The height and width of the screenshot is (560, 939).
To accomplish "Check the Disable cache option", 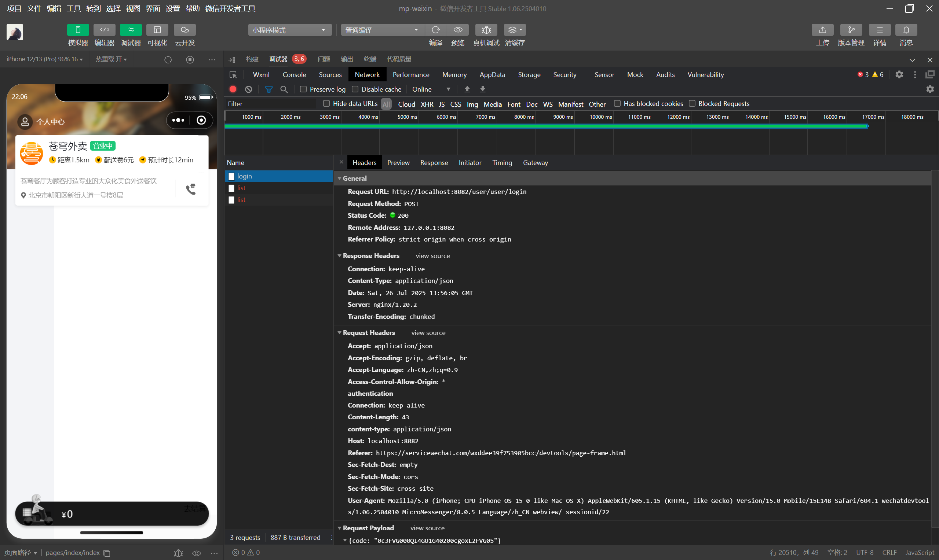I will (355, 89).
